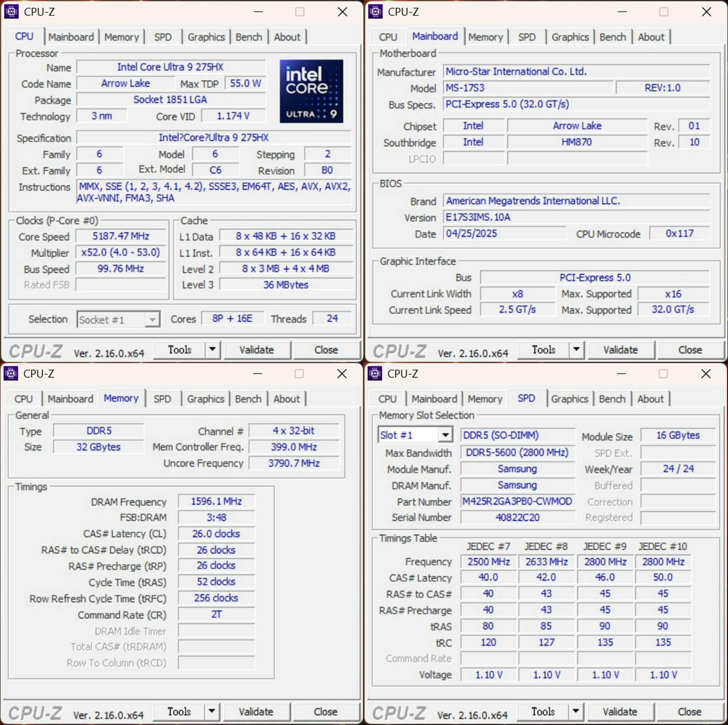
Task: Click the Southbridge model 'HM870'
Action: (577, 142)
